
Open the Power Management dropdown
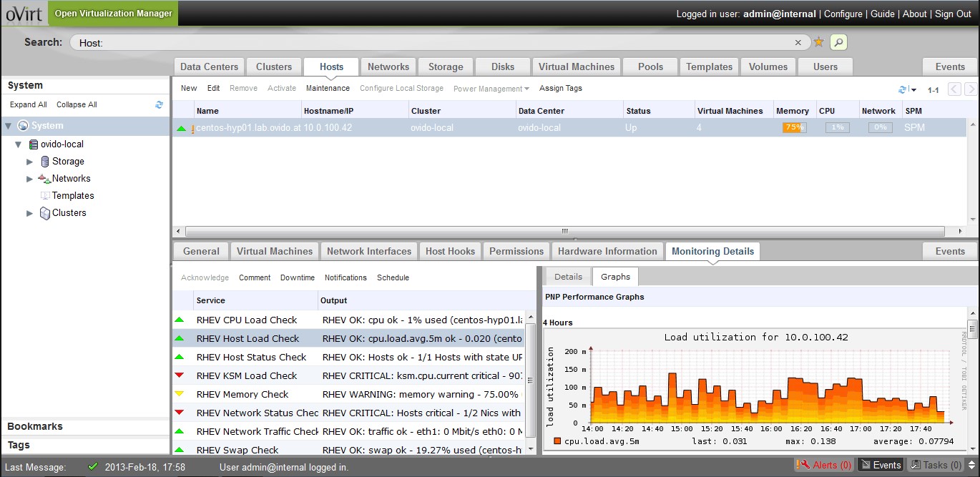pyautogui.click(x=491, y=89)
